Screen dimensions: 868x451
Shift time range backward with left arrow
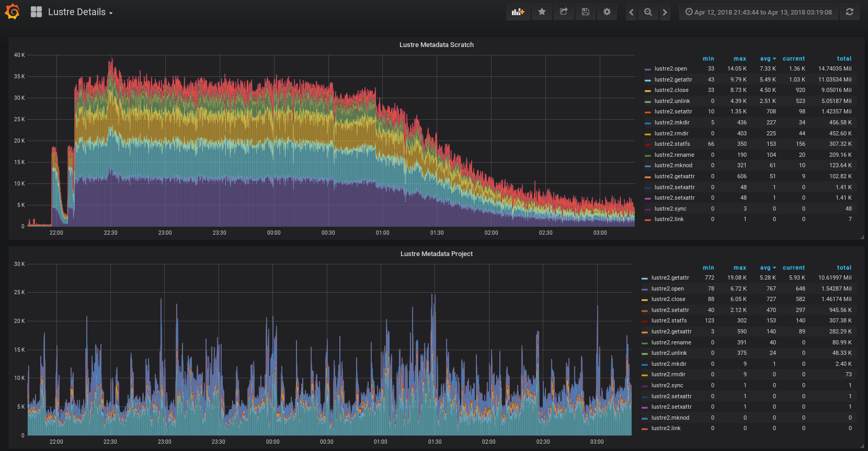[631, 12]
